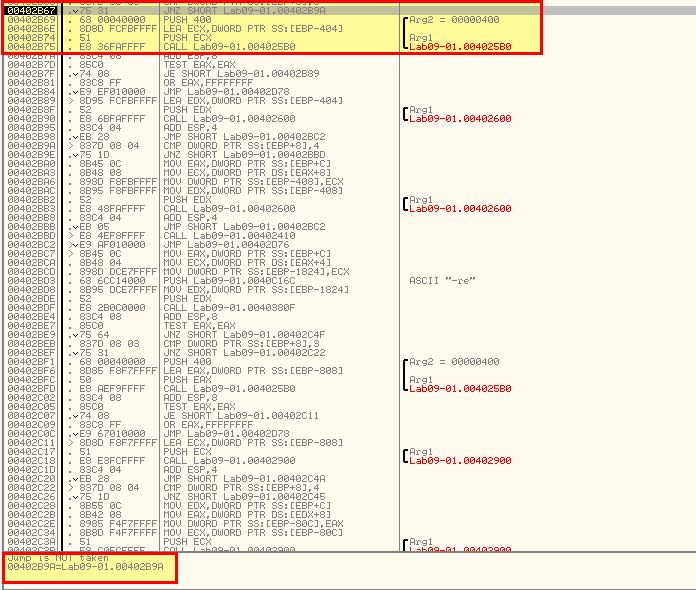Click MOV [EBP-1824],ECX at 00402BCD
Image resolution: width=696 pixels, height=590 pixels.
point(256,272)
